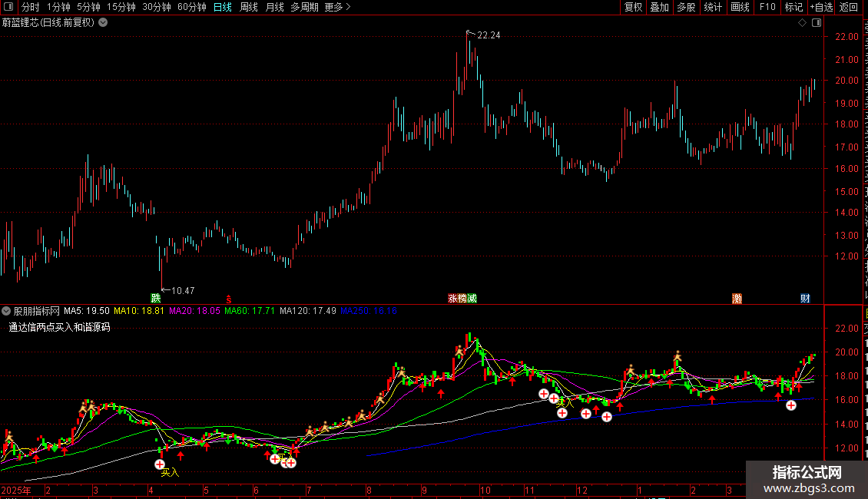Expand the 股朋指标网 indicator menu chevron
This screenshot has width=868, height=499.
click(x=6, y=311)
